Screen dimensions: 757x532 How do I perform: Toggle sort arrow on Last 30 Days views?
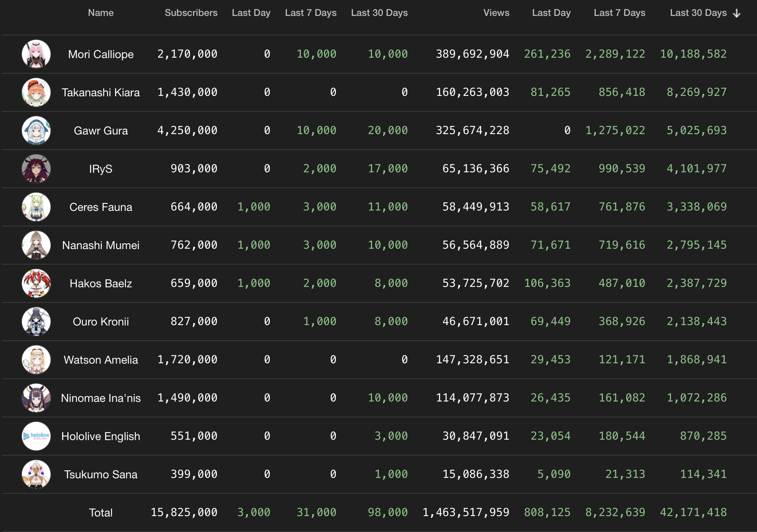coord(737,13)
